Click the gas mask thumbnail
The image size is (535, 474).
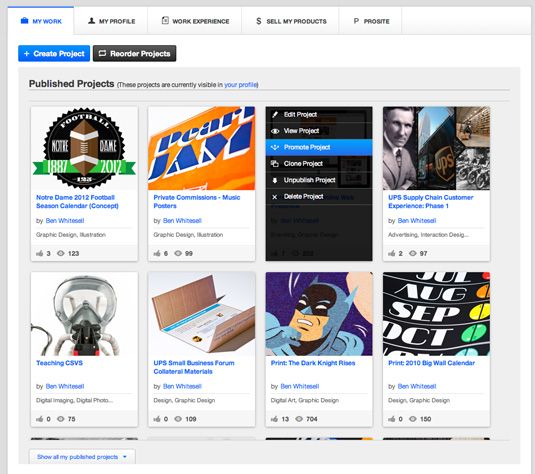[84, 314]
